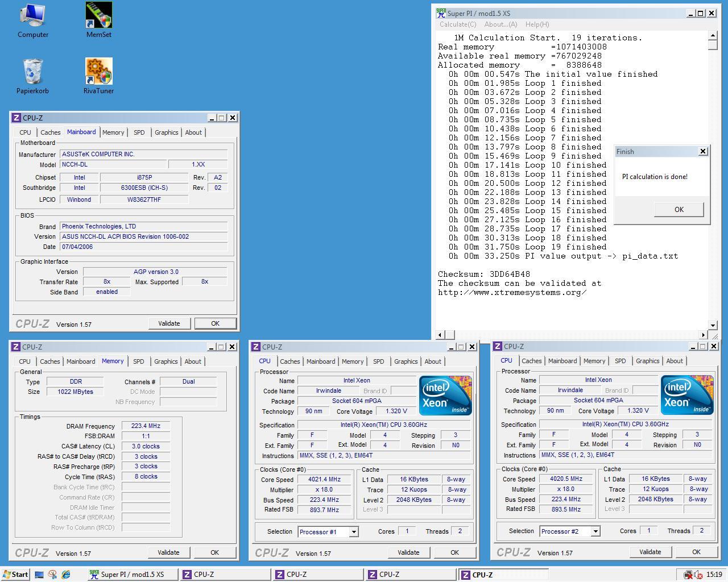This screenshot has height=582, width=728.
Task: Open Graphics tab in Memory CPU-Z window
Action: (166, 361)
